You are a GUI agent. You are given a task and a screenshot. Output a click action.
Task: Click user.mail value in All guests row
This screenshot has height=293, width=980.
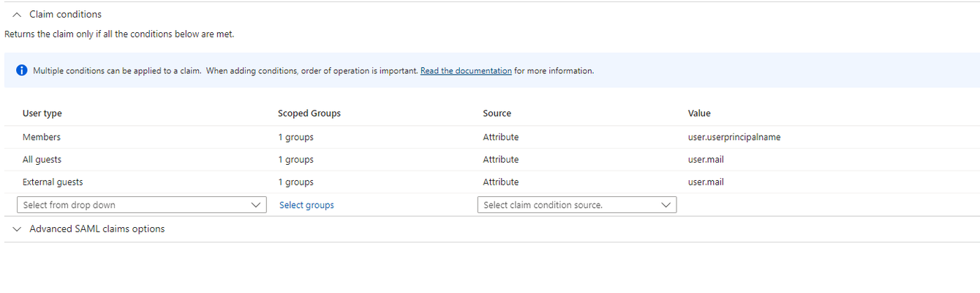coord(706,160)
